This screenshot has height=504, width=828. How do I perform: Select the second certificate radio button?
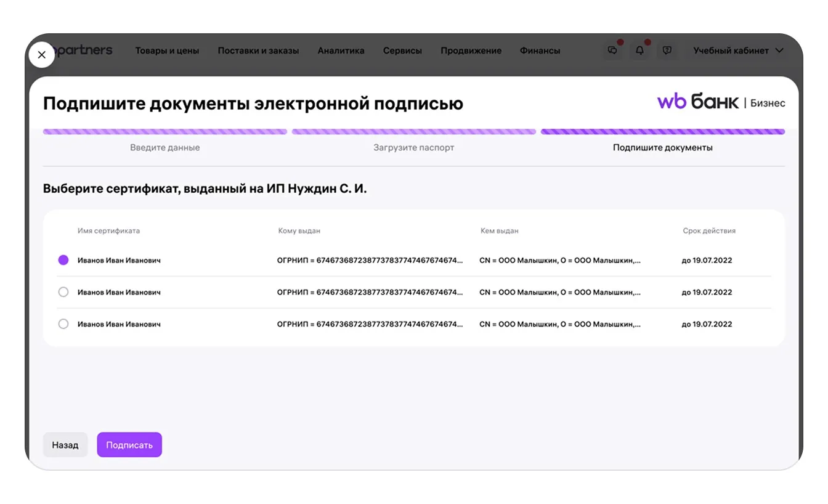(63, 292)
